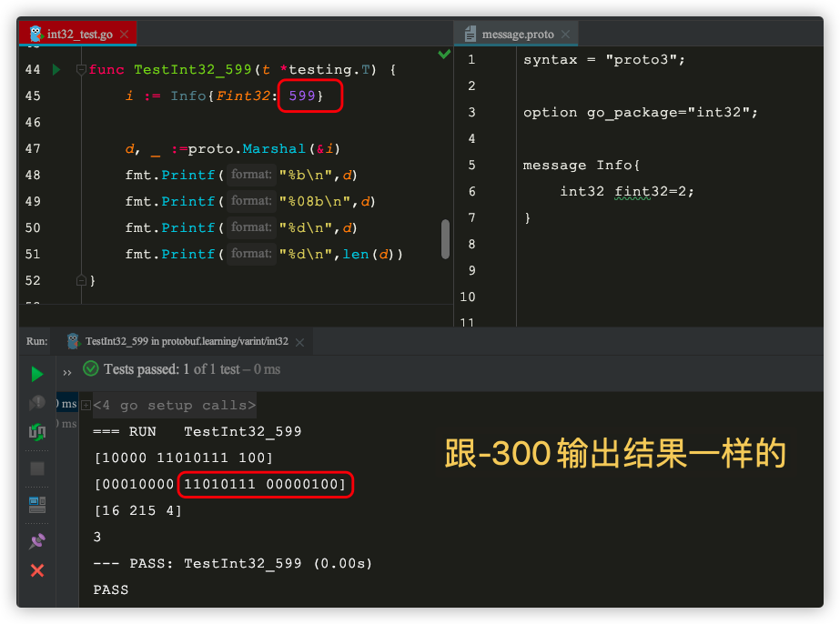This screenshot has height=624, width=840.
Task: Close the int32_test.go tab
Action: pos(125,35)
